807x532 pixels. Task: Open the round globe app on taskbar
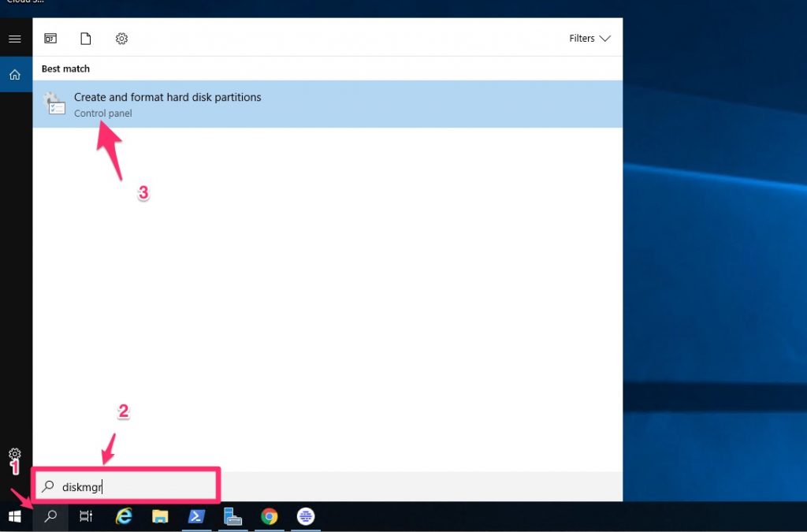(306, 517)
